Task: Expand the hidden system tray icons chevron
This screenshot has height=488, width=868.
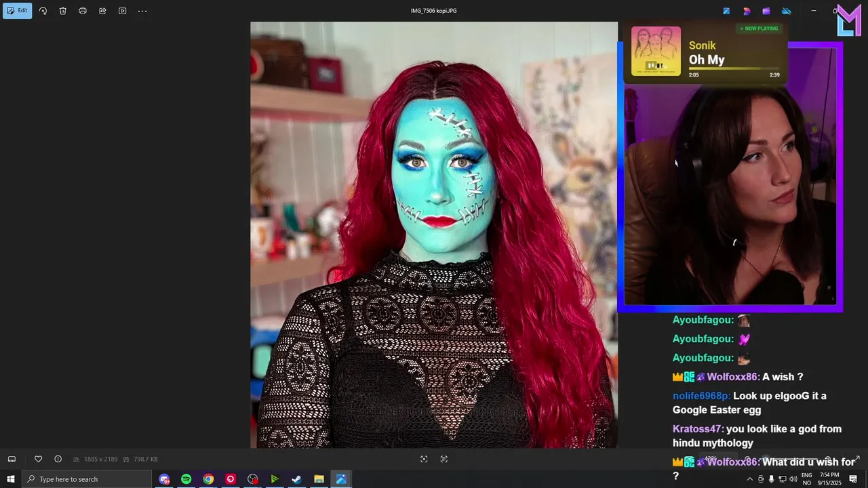Action: pos(749,479)
